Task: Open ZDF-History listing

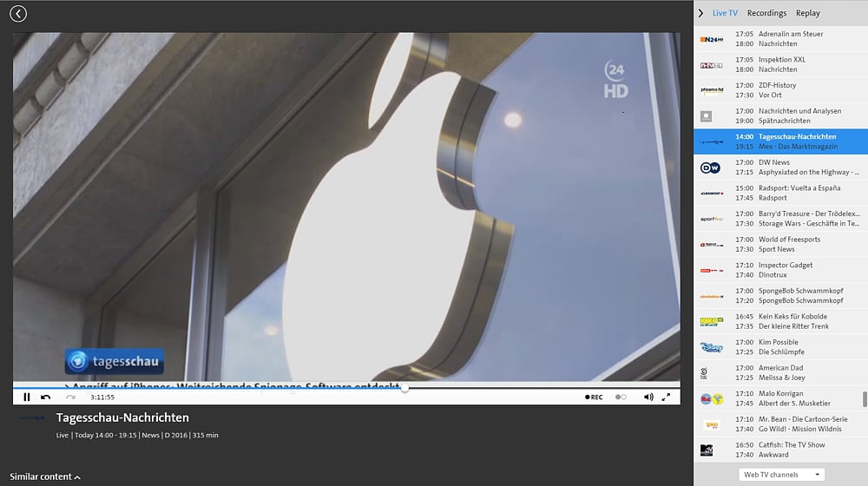Action: coord(777,85)
